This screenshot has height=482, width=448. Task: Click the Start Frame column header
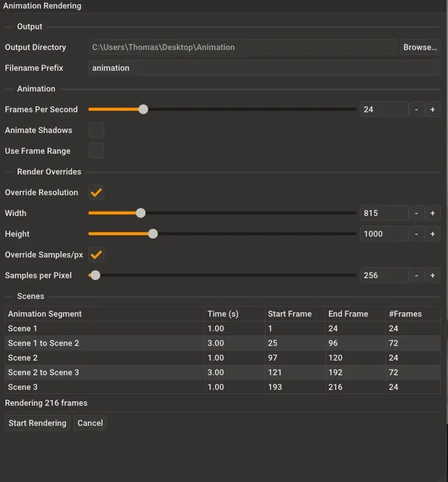coord(295,314)
